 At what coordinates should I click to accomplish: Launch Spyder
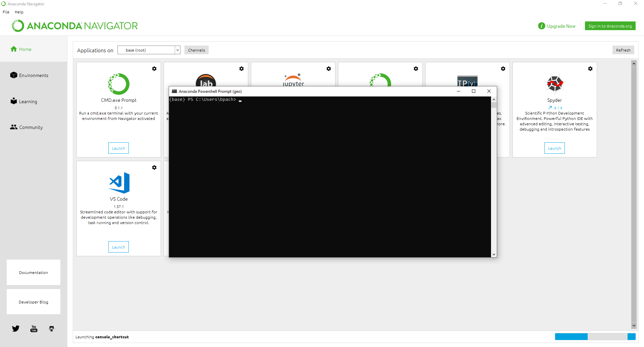[x=554, y=148]
